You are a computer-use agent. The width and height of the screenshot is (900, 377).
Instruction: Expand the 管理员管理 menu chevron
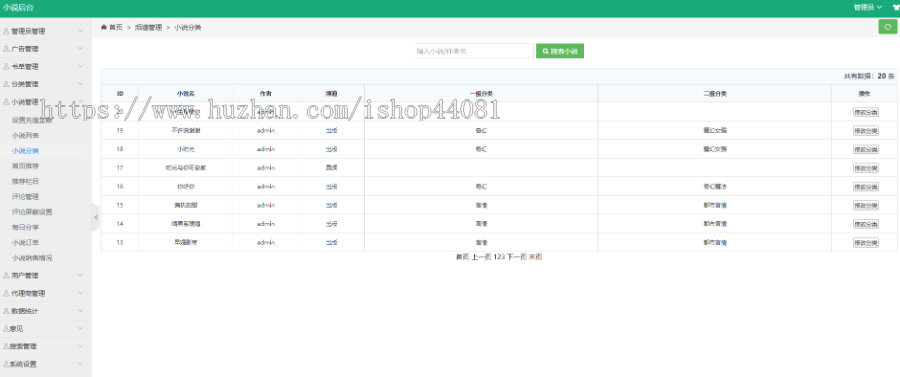pos(80,31)
